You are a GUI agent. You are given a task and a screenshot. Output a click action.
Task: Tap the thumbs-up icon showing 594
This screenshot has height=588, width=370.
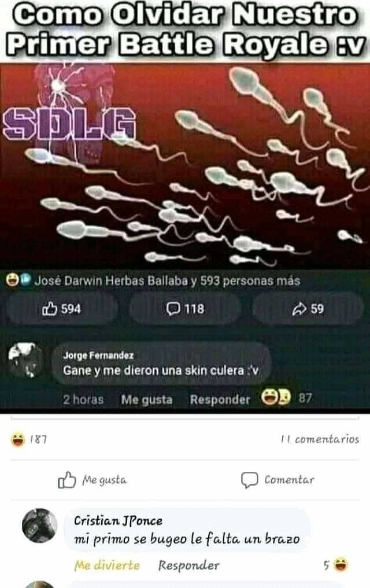coord(50,309)
